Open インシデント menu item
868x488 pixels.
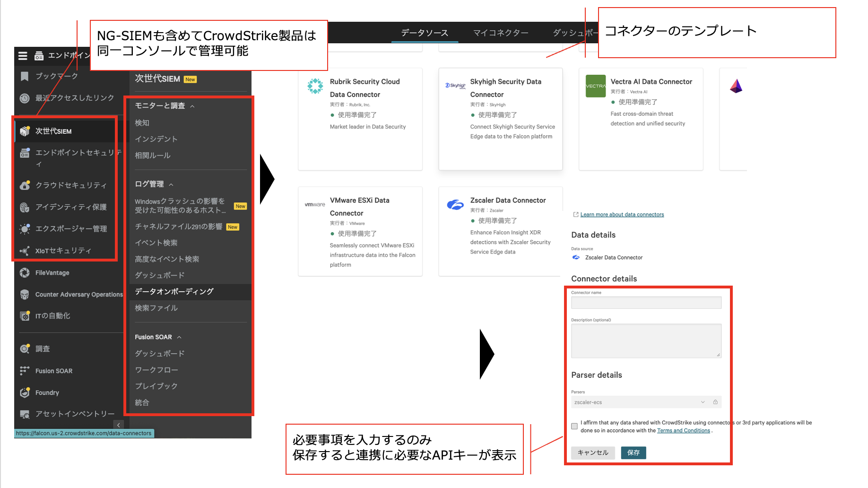(x=156, y=139)
